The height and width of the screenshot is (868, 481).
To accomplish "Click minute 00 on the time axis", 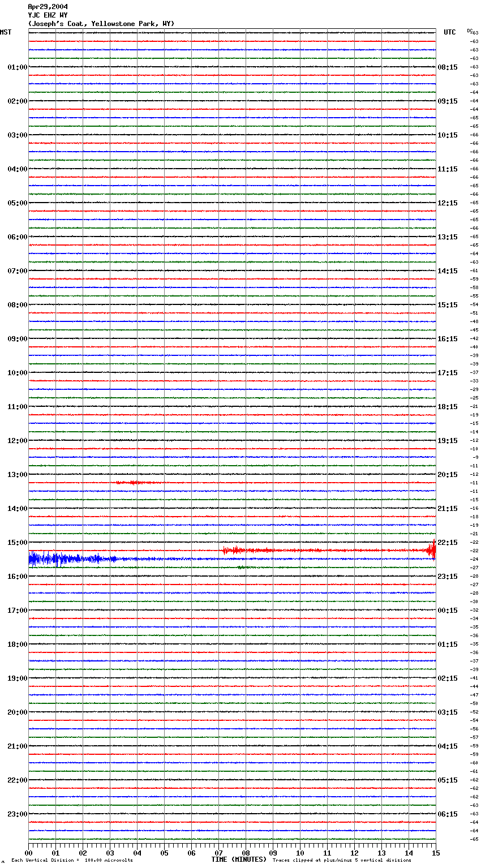I will pos(28,852).
